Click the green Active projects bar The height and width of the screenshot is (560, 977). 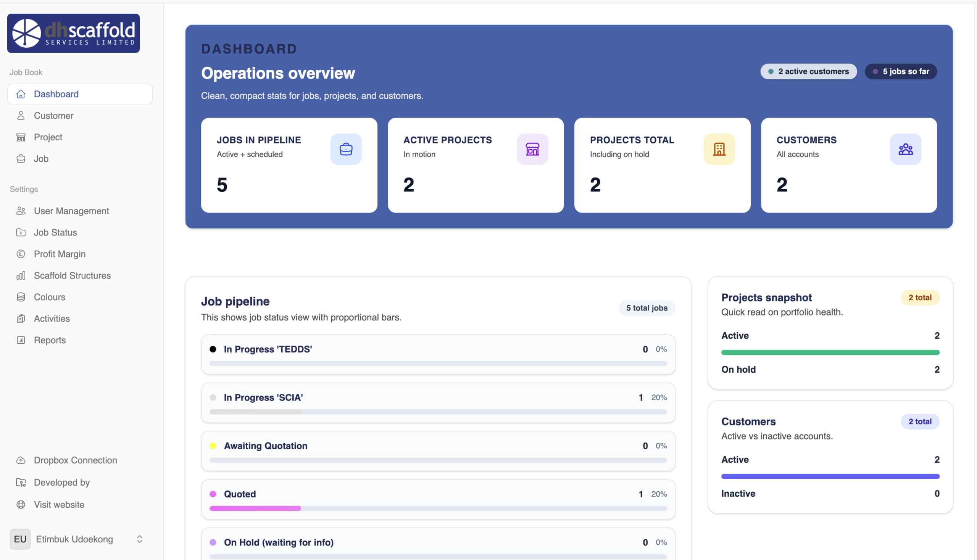pyautogui.click(x=830, y=352)
